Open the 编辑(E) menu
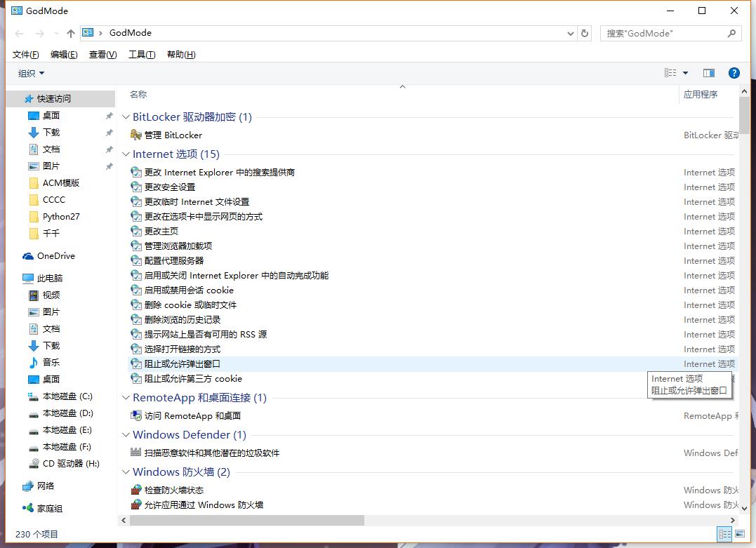Screen dimensions: 756x548 pyautogui.click(x=64, y=55)
